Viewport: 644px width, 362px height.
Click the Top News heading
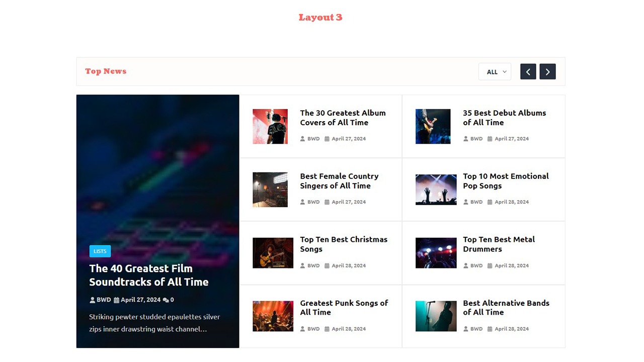tap(106, 71)
